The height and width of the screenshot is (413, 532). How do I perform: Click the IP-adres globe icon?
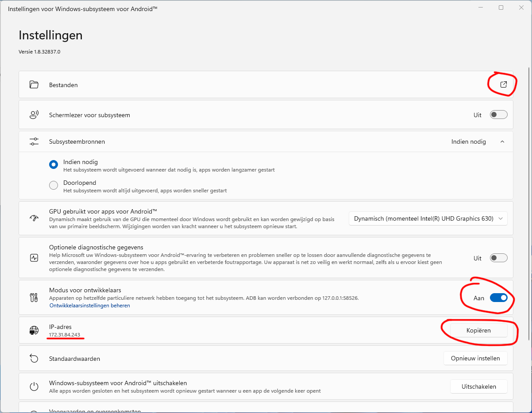pos(34,330)
